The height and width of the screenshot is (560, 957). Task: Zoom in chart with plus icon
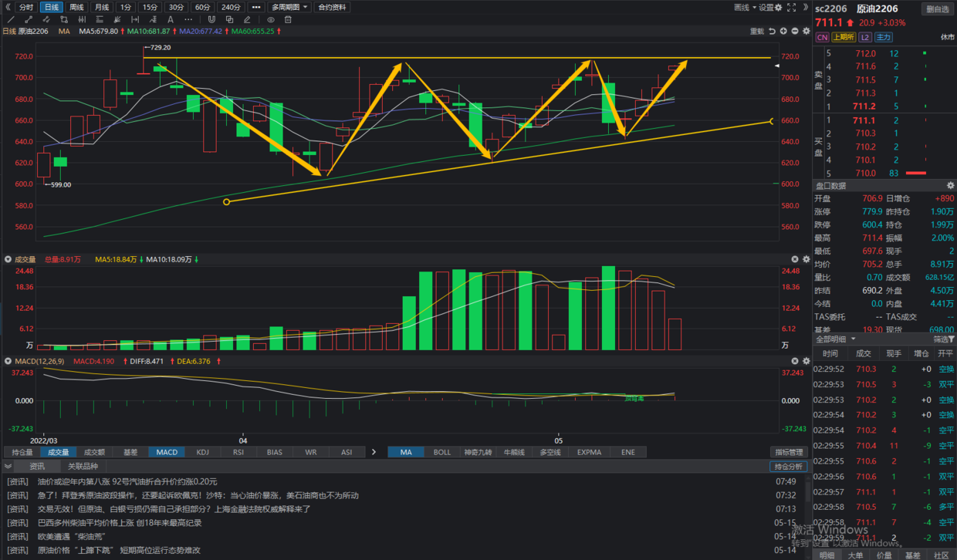click(x=783, y=31)
